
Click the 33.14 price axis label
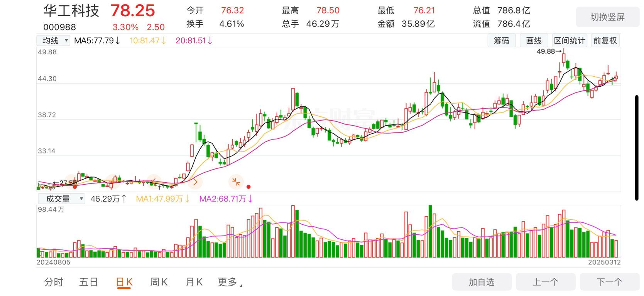pos(47,151)
